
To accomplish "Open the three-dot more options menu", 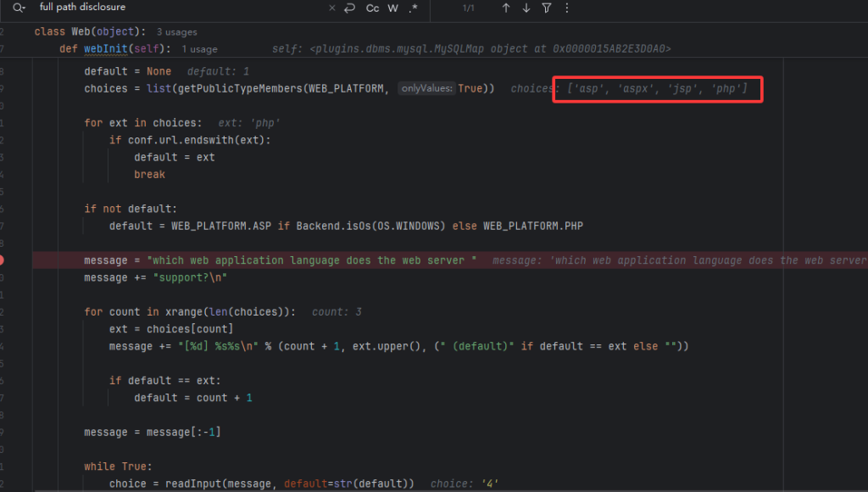I will pos(567,8).
